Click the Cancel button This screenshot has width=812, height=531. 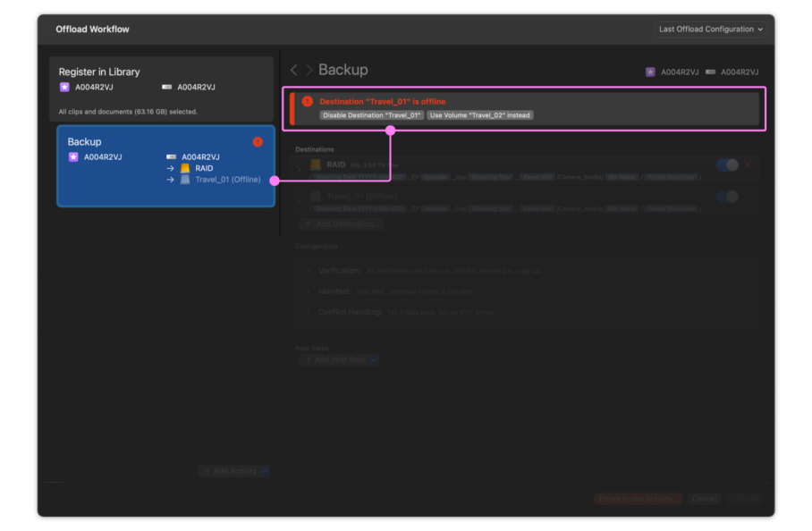pyautogui.click(x=704, y=499)
